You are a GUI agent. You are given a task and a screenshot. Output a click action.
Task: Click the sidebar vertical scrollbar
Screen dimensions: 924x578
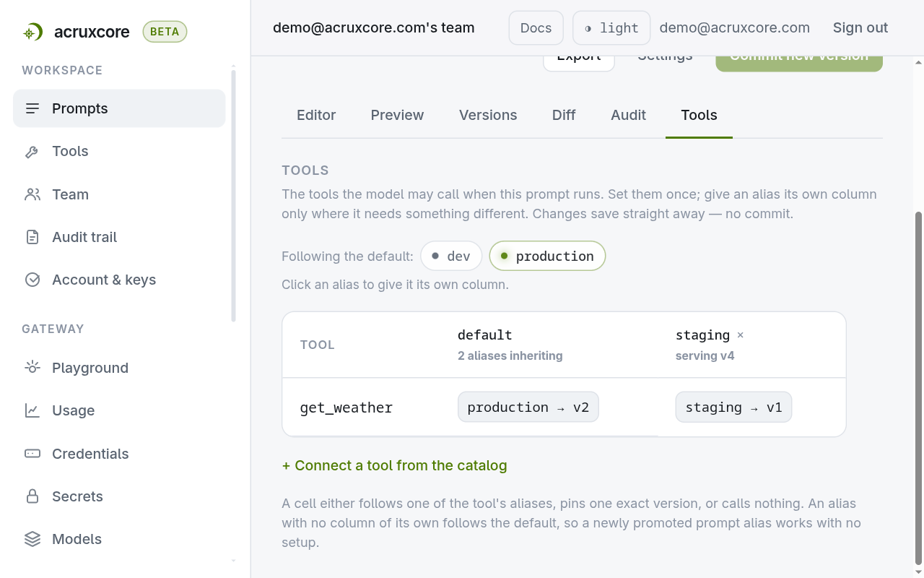tap(233, 195)
